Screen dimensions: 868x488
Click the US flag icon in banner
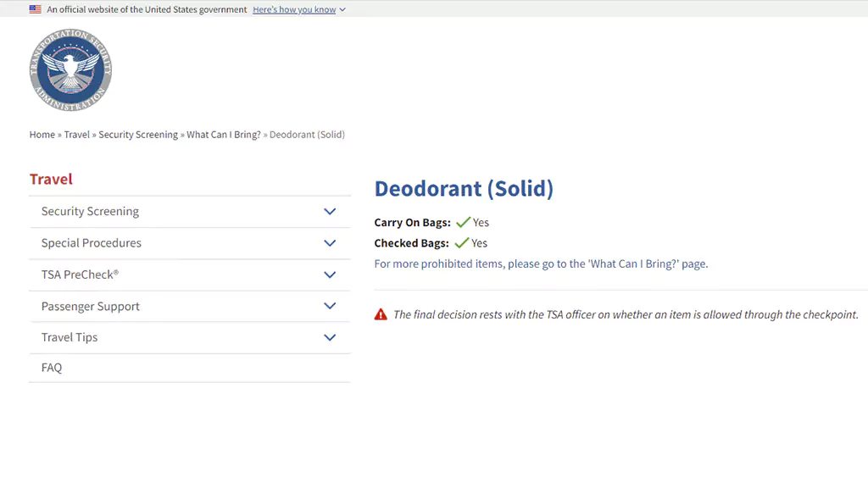click(36, 9)
